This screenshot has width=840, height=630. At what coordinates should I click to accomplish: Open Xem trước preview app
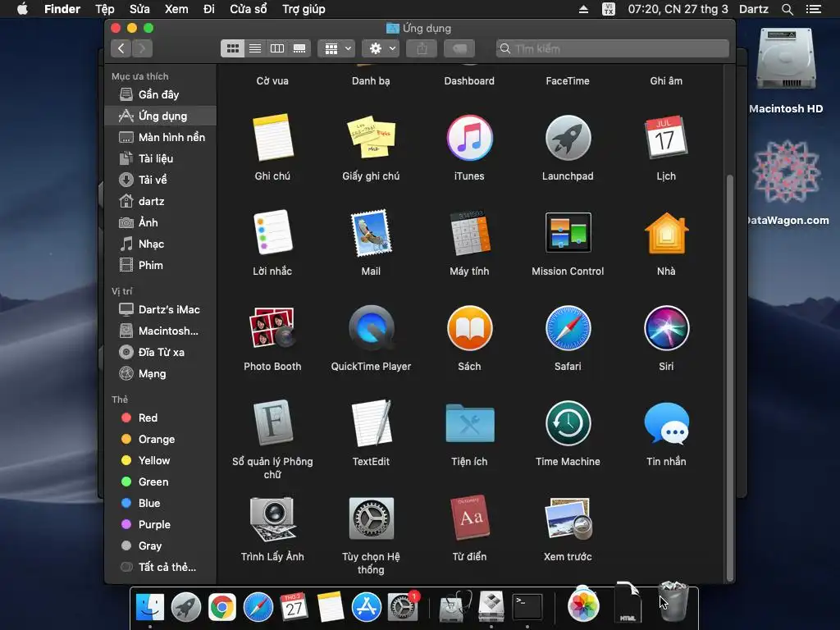click(568, 518)
